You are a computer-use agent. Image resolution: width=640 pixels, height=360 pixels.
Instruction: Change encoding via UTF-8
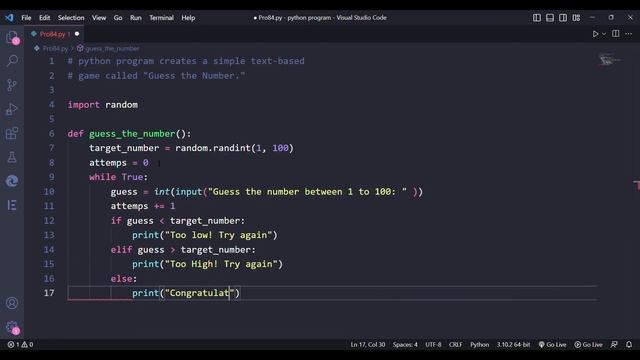tap(433, 344)
